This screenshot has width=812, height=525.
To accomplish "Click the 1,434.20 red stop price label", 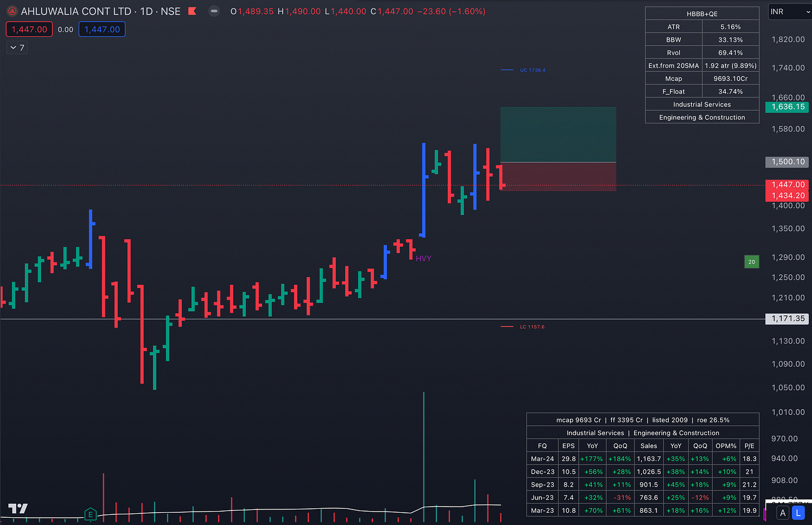I will pyautogui.click(x=788, y=196).
